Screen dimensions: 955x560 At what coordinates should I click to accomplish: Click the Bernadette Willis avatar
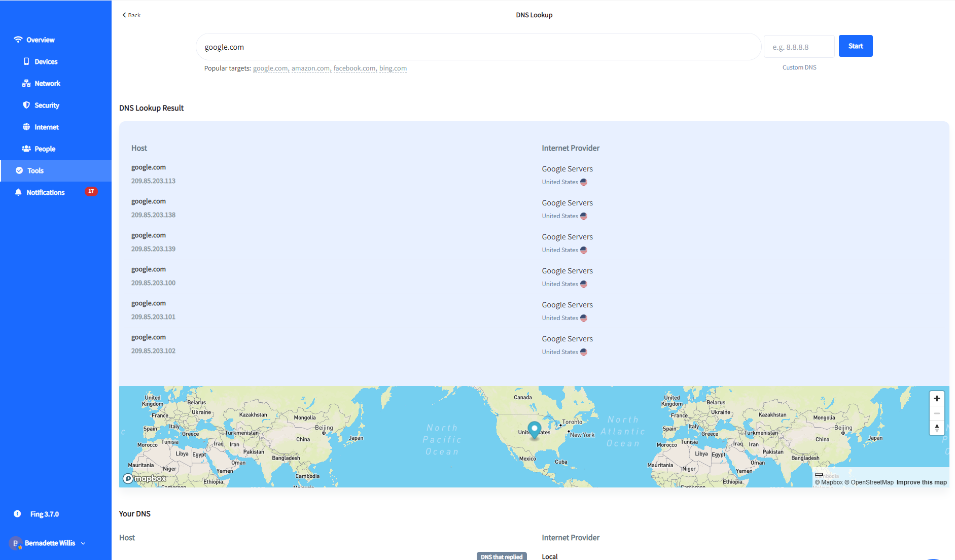[x=16, y=543]
